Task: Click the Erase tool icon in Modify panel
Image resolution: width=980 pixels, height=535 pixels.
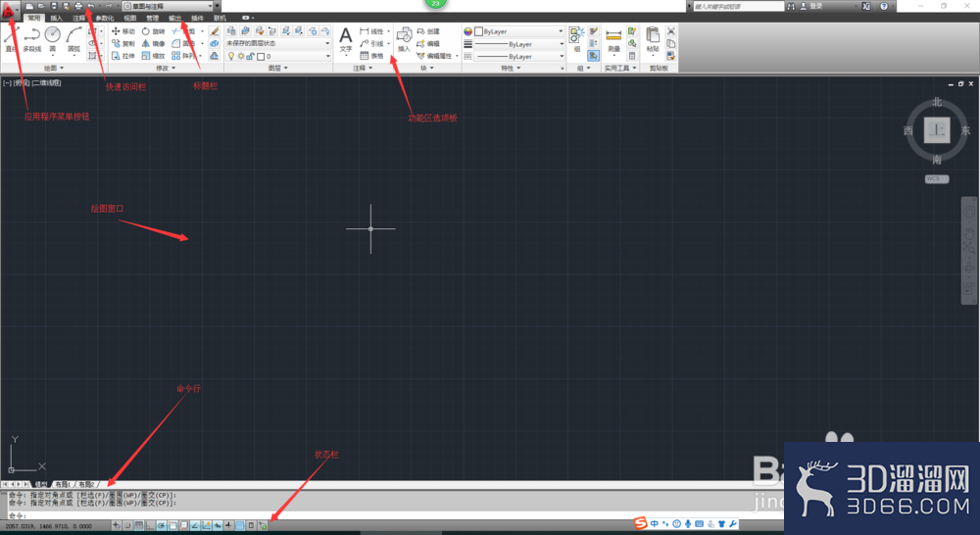Action: click(215, 31)
